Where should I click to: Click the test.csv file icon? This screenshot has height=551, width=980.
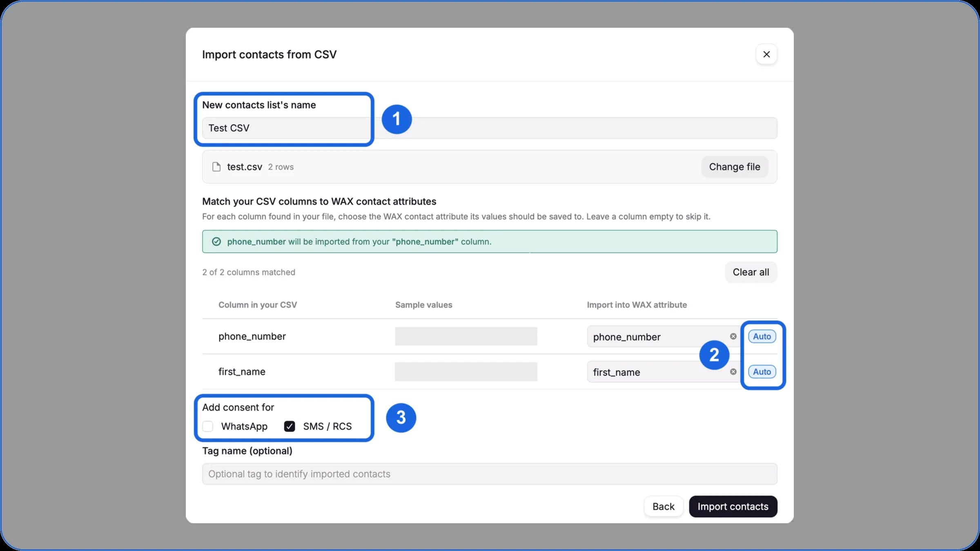click(216, 167)
